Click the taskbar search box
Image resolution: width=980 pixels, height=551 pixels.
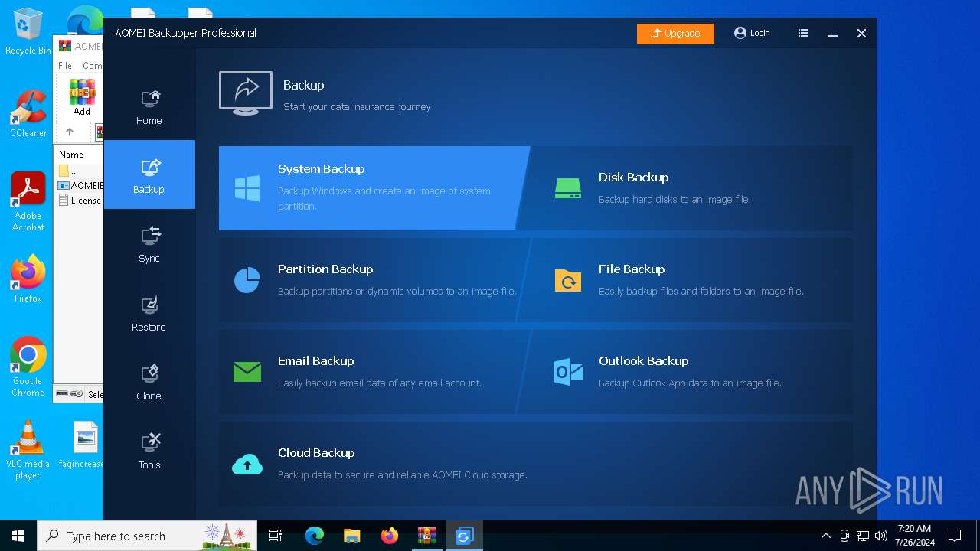click(147, 536)
